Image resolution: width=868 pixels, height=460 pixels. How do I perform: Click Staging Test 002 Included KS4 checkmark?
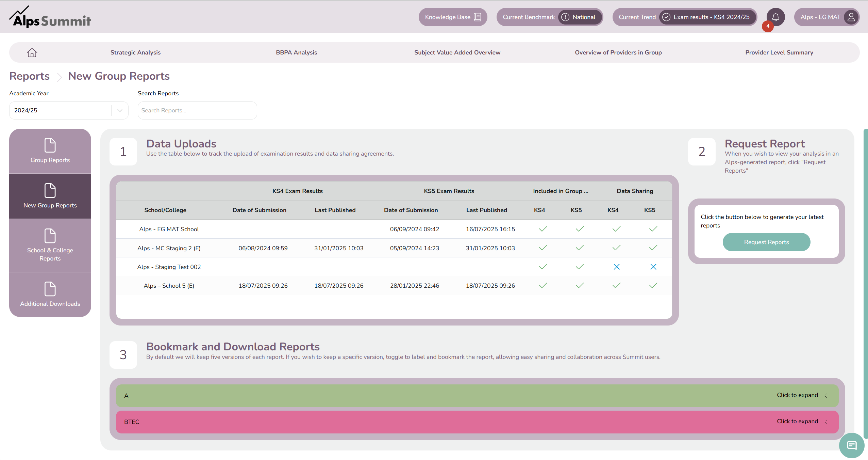click(x=543, y=267)
